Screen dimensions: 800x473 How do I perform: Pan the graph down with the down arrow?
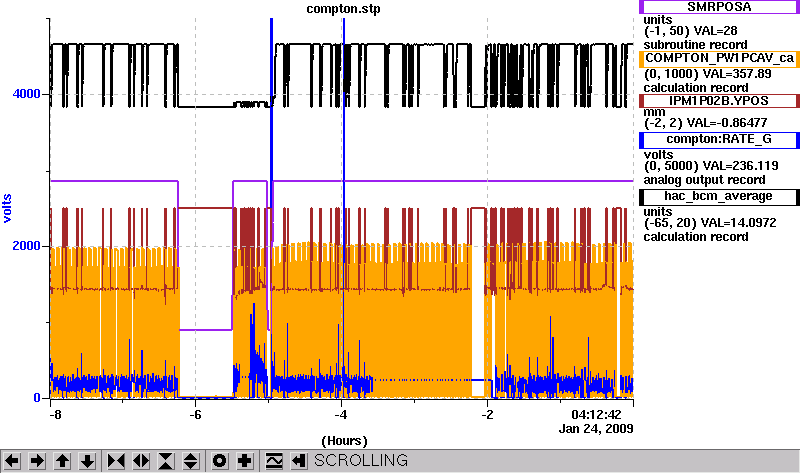[87, 461]
